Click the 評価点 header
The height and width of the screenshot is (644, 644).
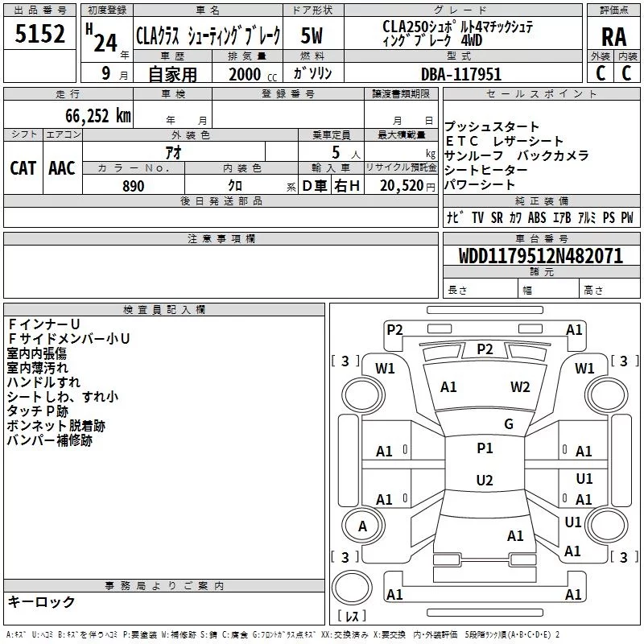613,10
